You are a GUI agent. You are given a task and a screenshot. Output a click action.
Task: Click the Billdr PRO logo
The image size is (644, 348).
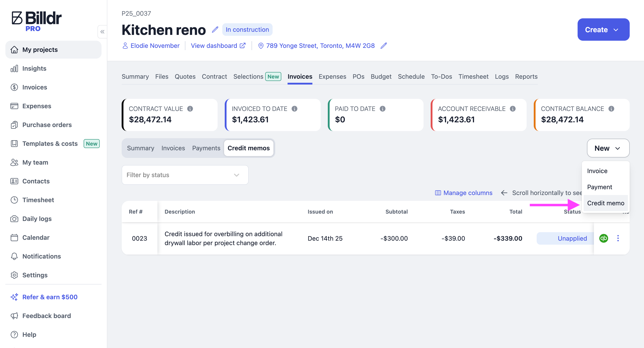[x=36, y=21]
